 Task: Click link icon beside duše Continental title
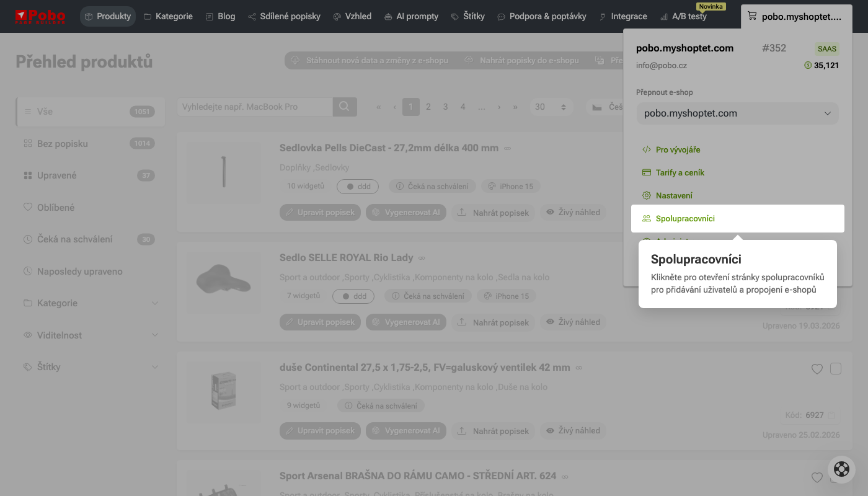[x=578, y=368]
